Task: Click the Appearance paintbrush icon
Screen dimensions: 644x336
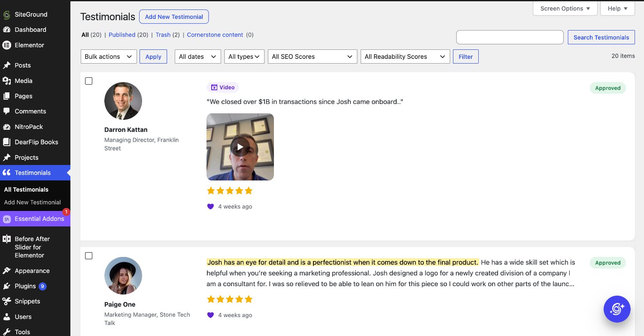Action: (x=6, y=271)
